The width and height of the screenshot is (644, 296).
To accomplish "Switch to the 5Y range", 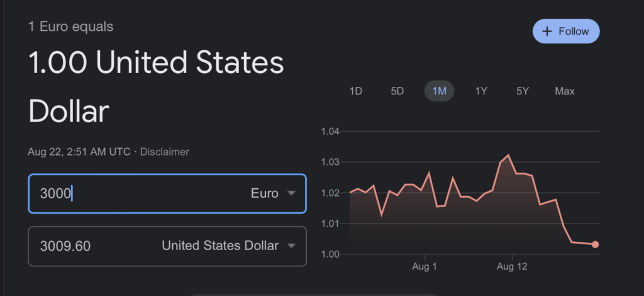I will (523, 91).
